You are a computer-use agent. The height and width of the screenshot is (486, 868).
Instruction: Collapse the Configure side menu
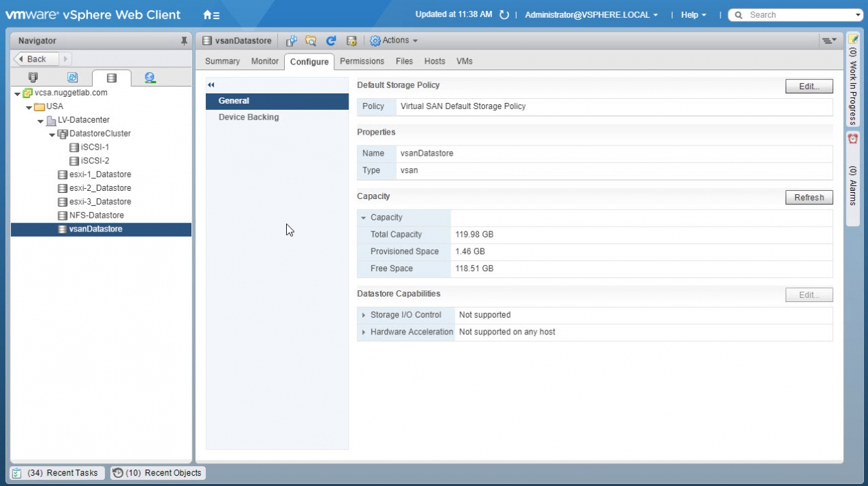point(211,85)
